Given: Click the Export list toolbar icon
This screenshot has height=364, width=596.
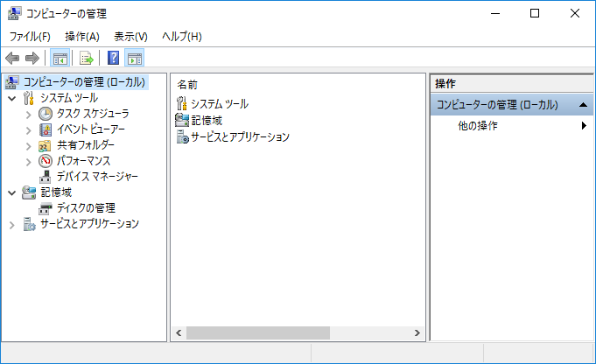Looking at the screenshot, I should point(87,59).
